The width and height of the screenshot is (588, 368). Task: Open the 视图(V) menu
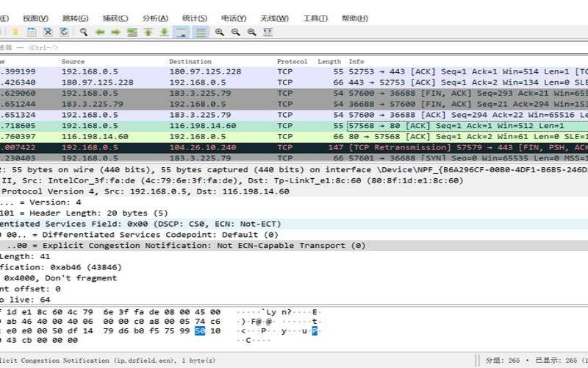click(35, 18)
